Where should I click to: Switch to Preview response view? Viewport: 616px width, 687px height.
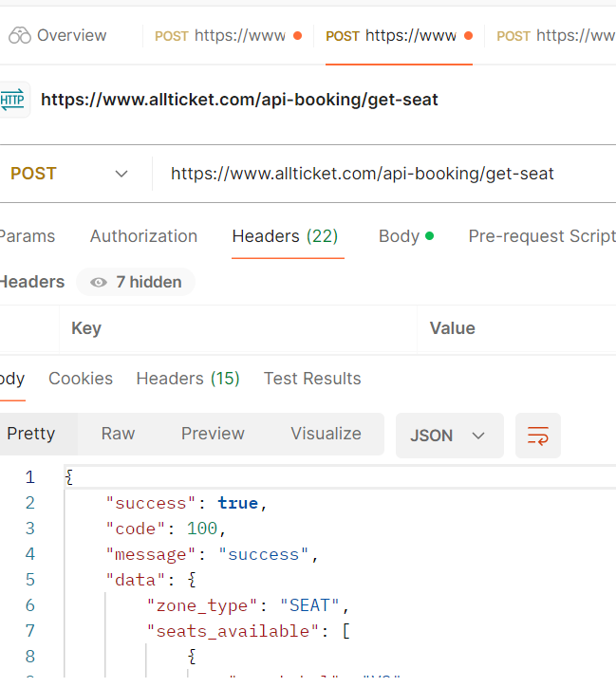pyautogui.click(x=213, y=434)
